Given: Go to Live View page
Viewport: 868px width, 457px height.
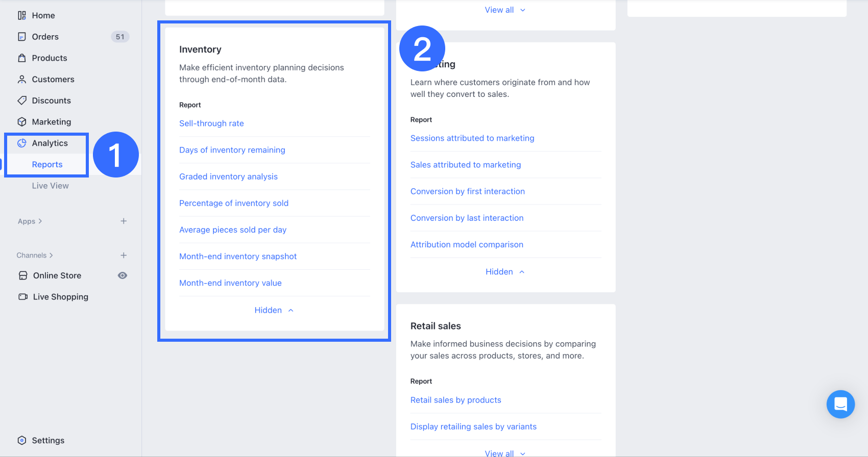Looking at the screenshot, I should pos(50,186).
